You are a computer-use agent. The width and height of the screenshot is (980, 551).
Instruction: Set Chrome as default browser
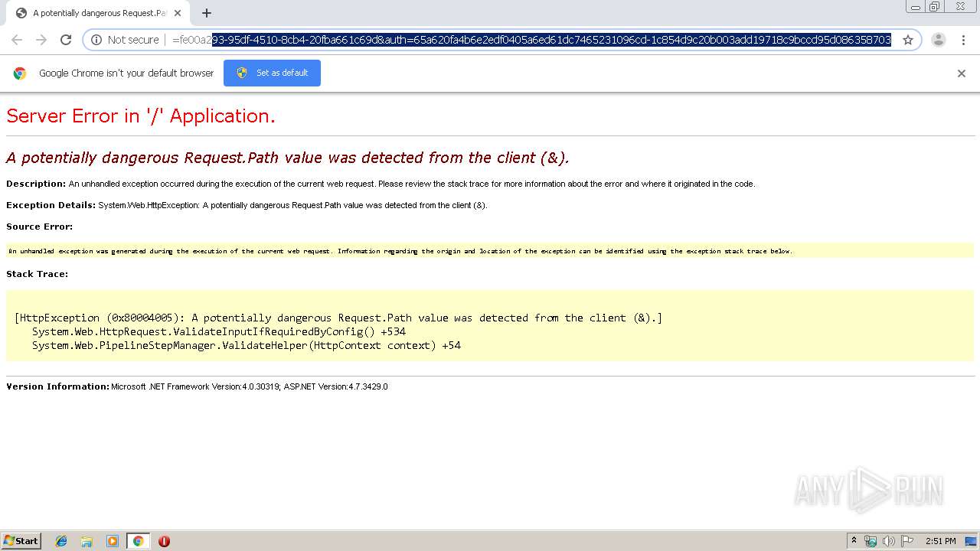272,73
